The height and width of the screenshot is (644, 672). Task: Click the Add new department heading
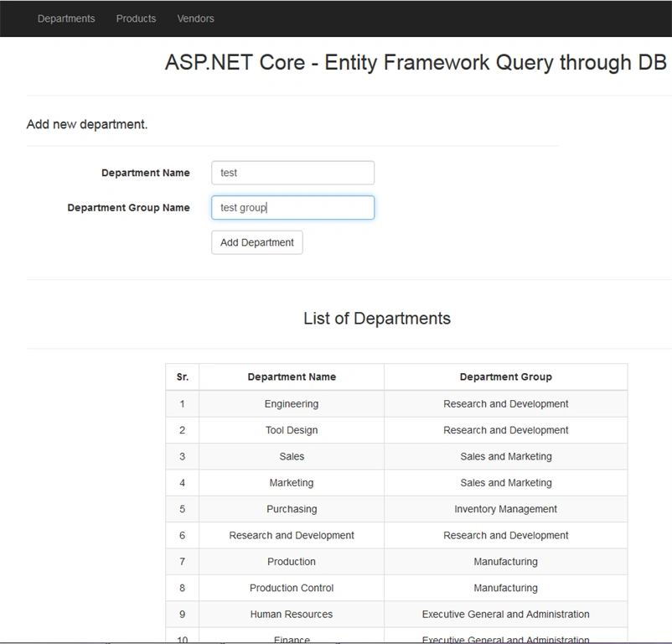click(x=87, y=124)
